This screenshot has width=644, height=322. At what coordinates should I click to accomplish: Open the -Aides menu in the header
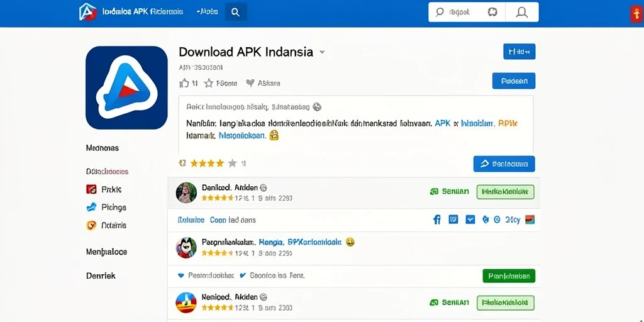click(x=207, y=12)
